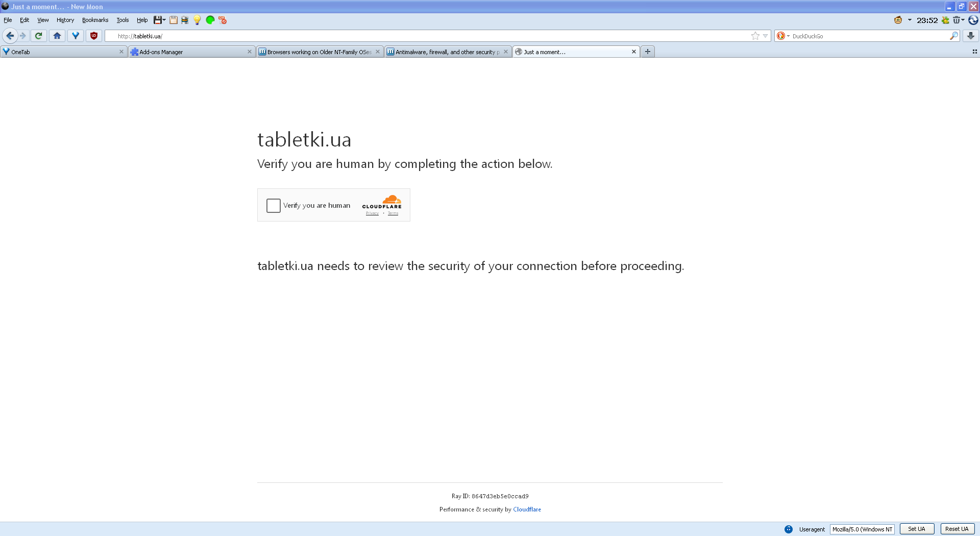The height and width of the screenshot is (536, 980).
Task: Expand the floppy save icon dropdown arrow
Action: [x=164, y=20]
